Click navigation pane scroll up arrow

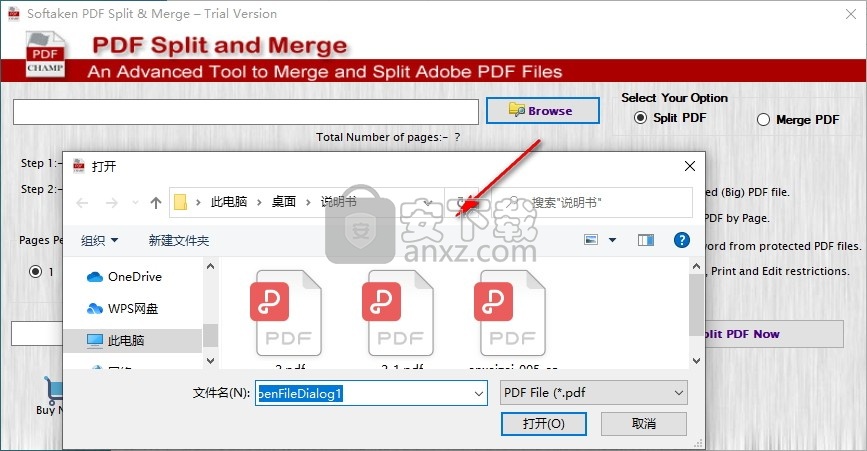coord(210,266)
